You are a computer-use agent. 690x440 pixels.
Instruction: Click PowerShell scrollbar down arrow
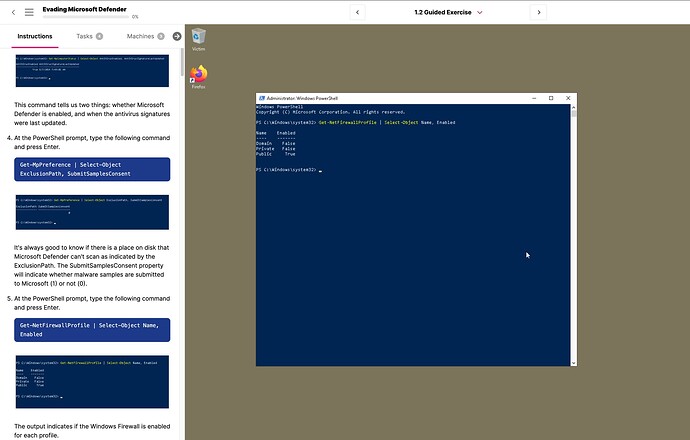click(x=573, y=363)
